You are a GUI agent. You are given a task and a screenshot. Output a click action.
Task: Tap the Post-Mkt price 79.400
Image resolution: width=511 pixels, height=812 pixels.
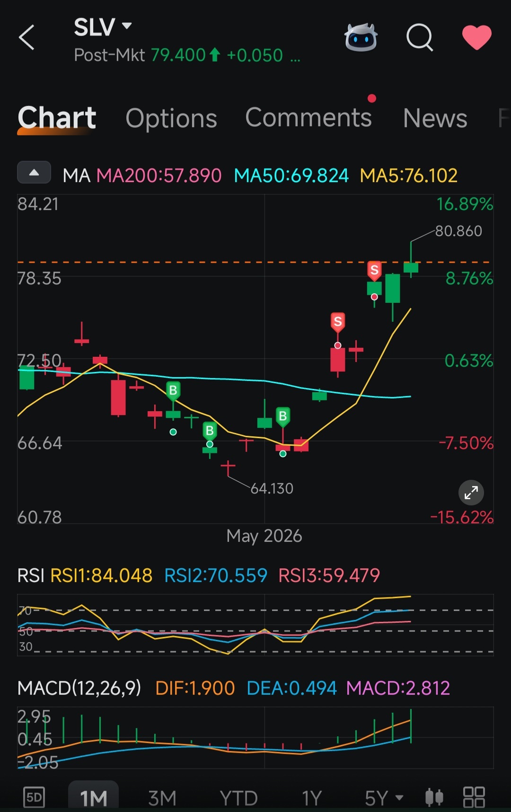click(x=178, y=55)
